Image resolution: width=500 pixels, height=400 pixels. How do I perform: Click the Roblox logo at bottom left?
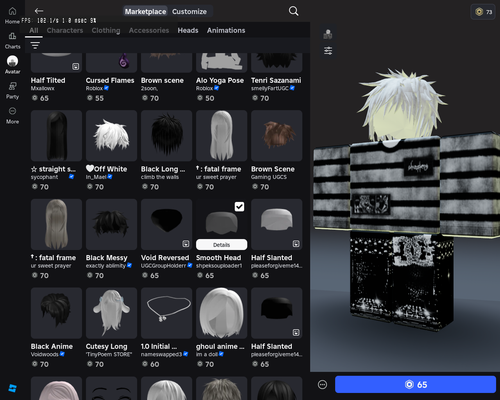[x=12, y=388]
